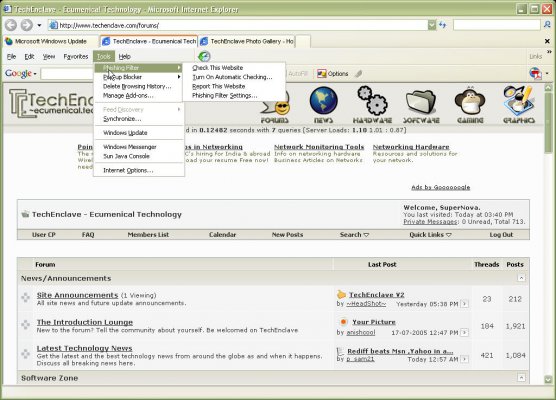Open the Favorites menu
The image size is (556, 400).
tap(76, 56)
